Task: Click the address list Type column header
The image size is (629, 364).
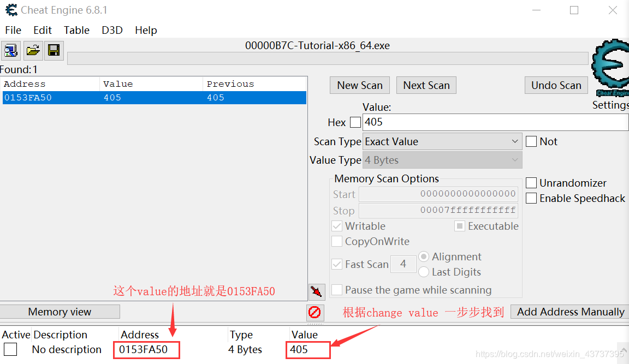Action: click(x=241, y=335)
